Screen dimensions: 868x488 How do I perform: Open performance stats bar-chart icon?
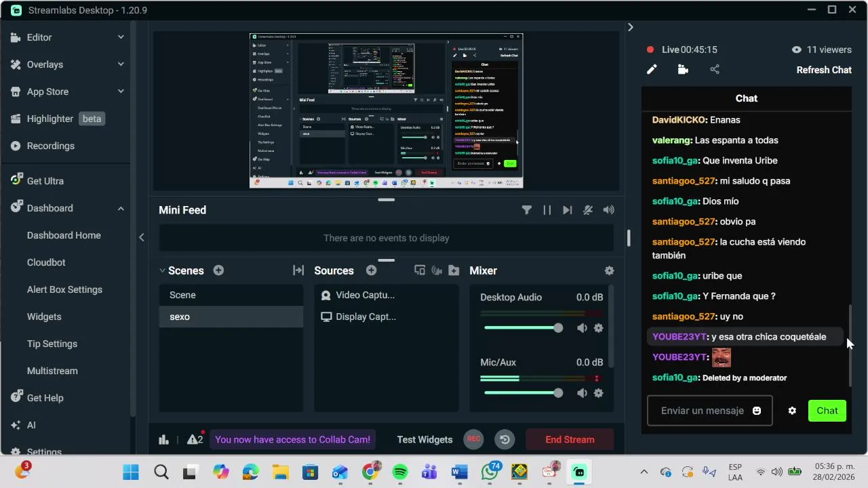163,439
